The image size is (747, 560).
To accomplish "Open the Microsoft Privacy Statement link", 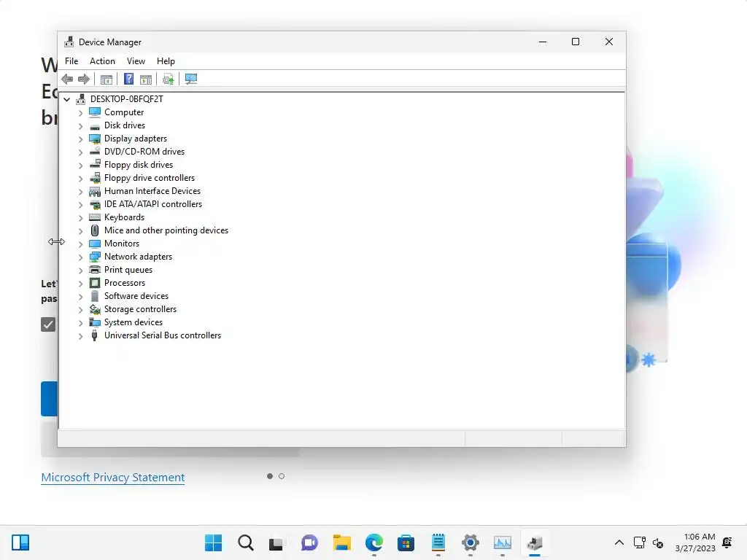I will pos(113,477).
